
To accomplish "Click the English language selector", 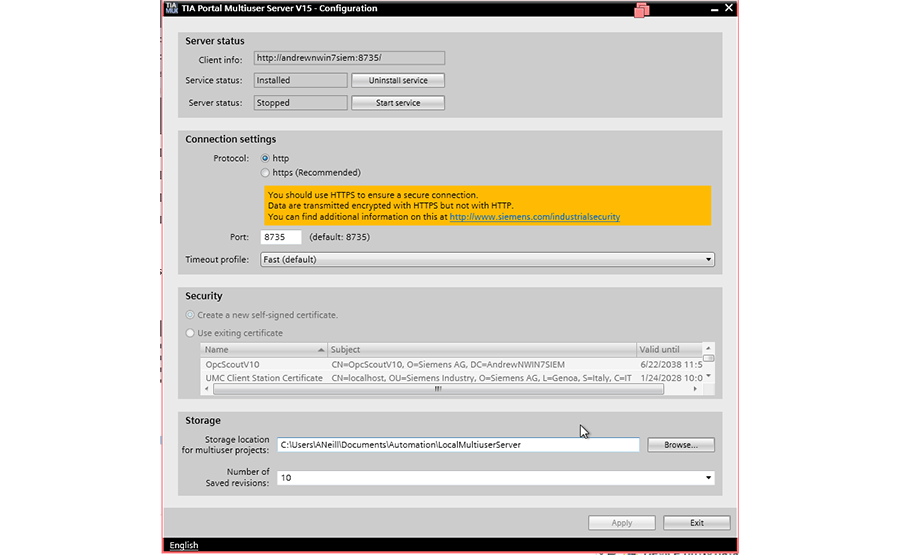I will click(x=184, y=545).
